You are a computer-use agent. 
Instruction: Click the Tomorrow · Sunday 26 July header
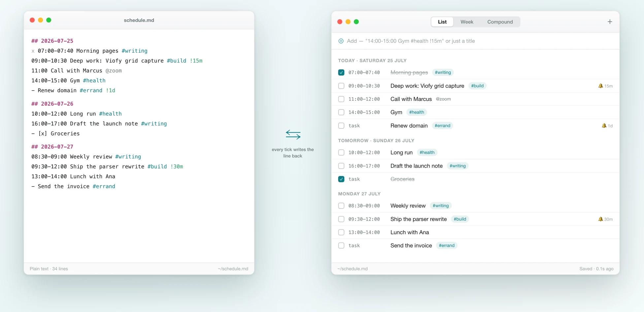pyautogui.click(x=376, y=141)
